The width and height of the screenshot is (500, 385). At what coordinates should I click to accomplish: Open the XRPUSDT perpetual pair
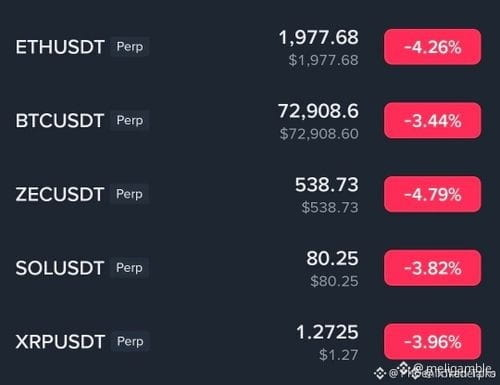point(248,342)
